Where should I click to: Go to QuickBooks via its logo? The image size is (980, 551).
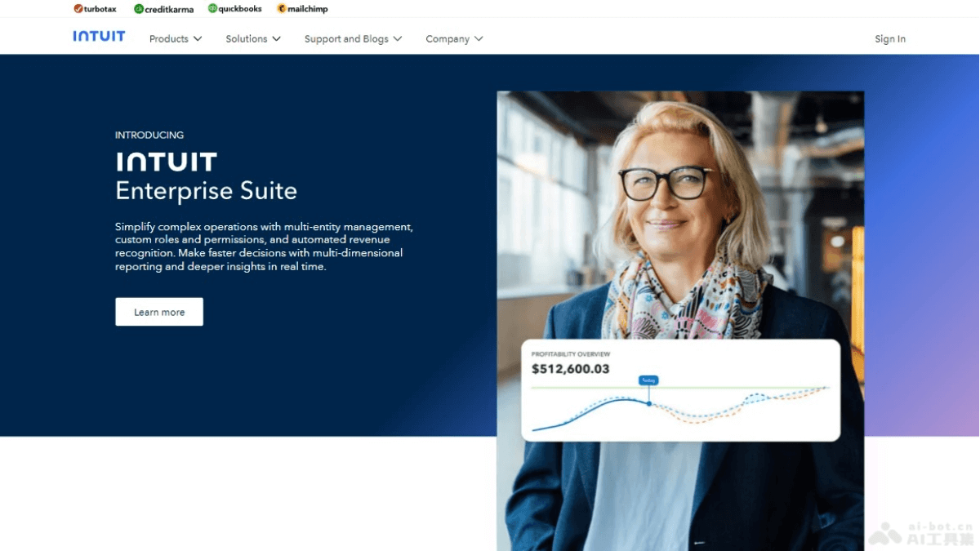point(234,9)
